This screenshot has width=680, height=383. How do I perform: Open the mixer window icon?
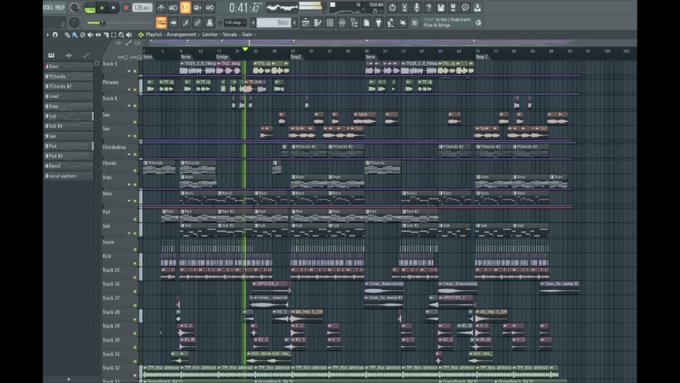click(343, 23)
